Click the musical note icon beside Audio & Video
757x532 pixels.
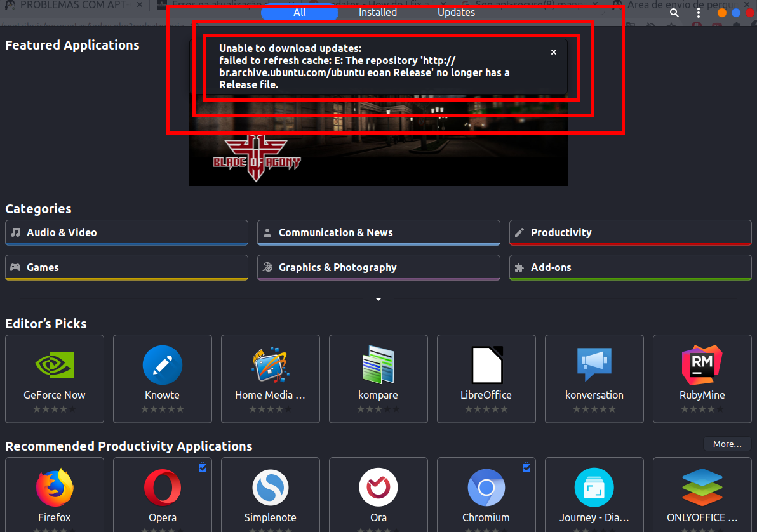tap(16, 233)
